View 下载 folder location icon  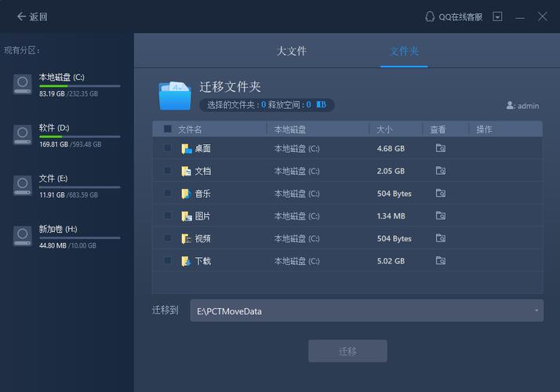click(x=441, y=260)
